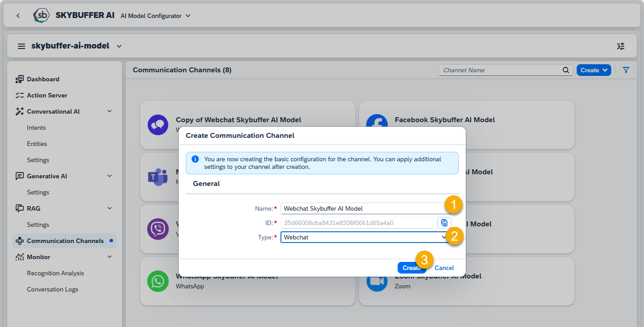Click the Microsoft Teams channel icon

pos(157,177)
